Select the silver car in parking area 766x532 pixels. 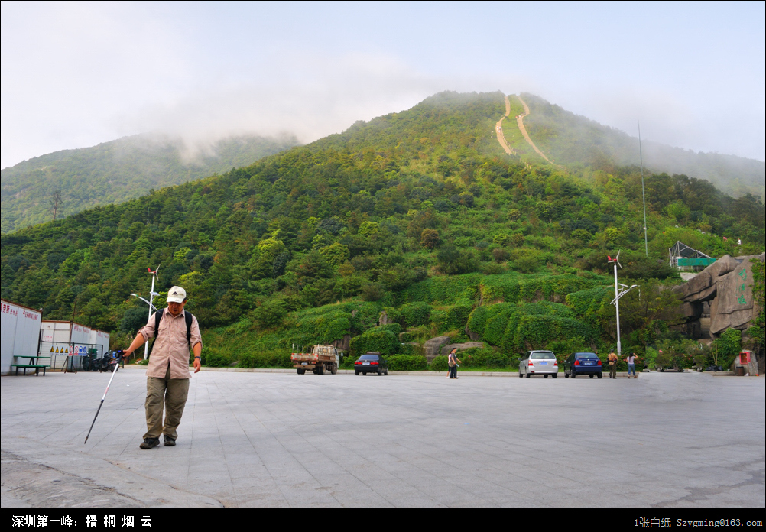point(539,364)
